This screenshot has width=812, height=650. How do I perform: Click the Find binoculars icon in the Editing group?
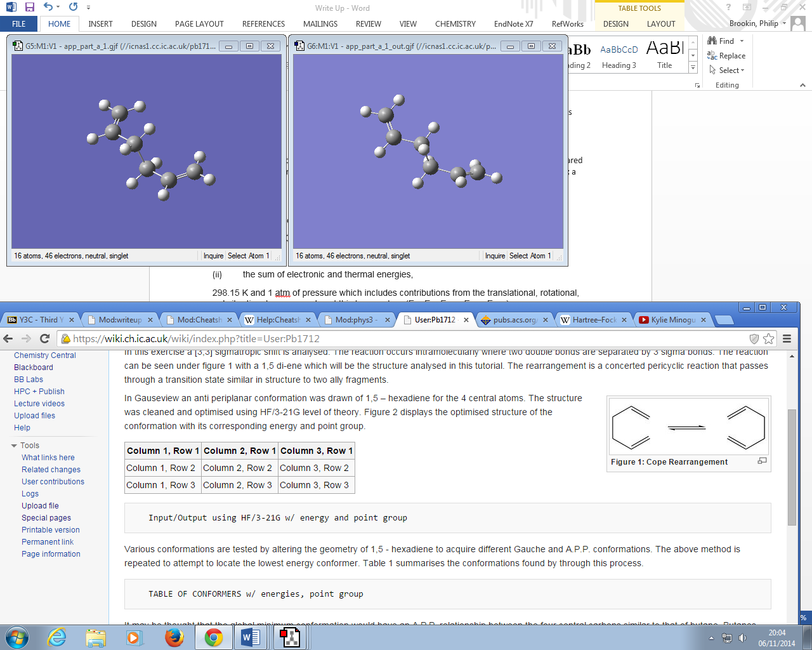click(712, 41)
